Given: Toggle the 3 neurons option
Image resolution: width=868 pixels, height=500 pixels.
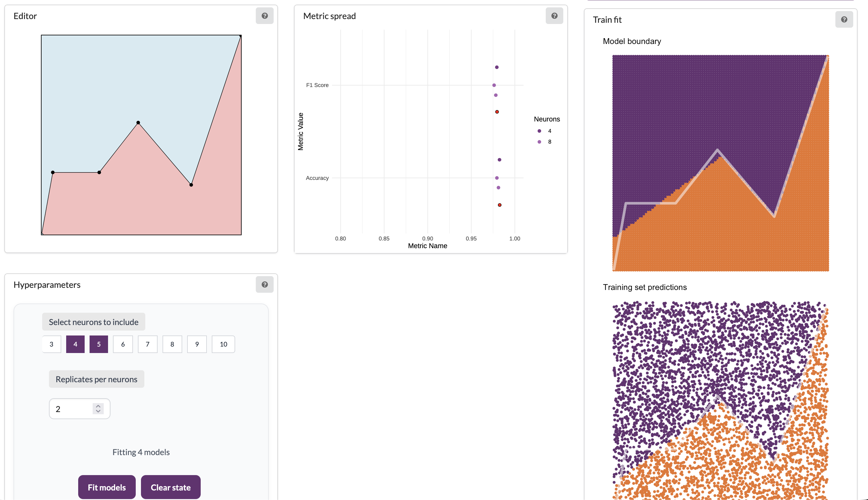Looking at the screenshot, I should point(51,344).
